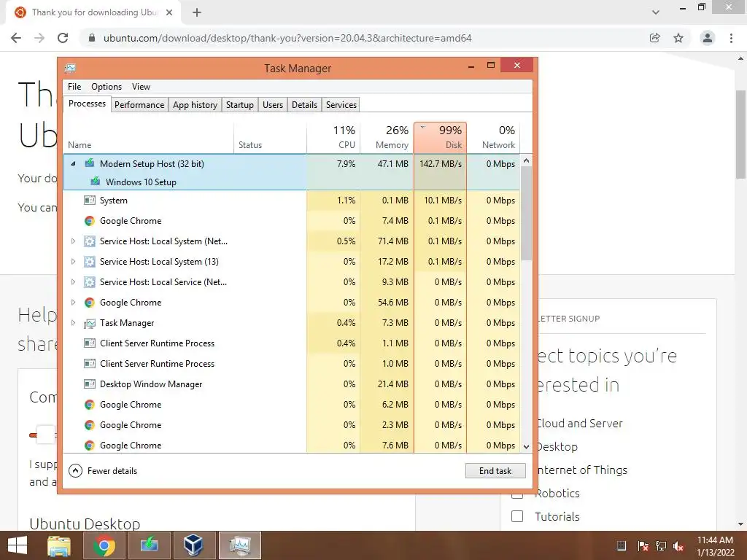Bookmark this page with the star icon

(x=678, y=38)
